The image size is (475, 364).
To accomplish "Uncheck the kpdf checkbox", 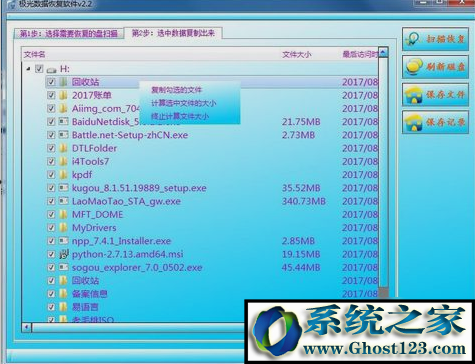I will click(51, 175).
